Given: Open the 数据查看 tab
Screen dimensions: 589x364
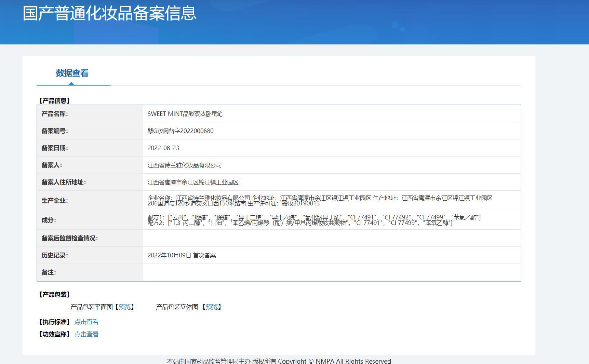Looking at the screenshot, I should point(72,73).
